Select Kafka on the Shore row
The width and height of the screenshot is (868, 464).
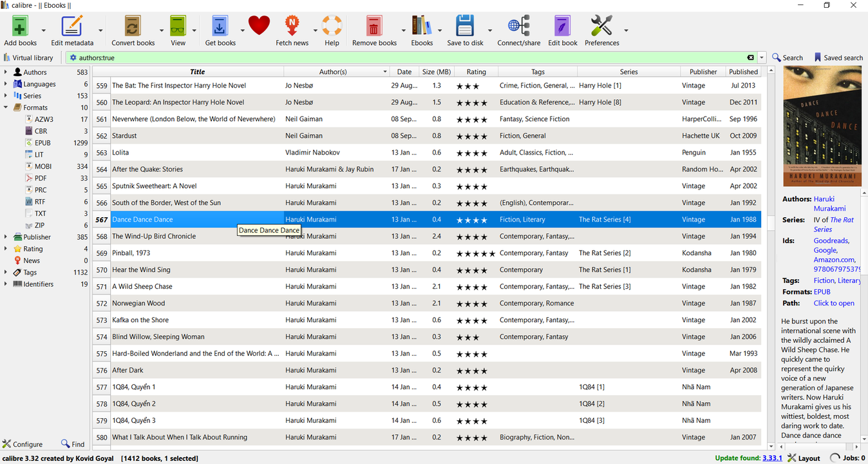click(427, 320)
